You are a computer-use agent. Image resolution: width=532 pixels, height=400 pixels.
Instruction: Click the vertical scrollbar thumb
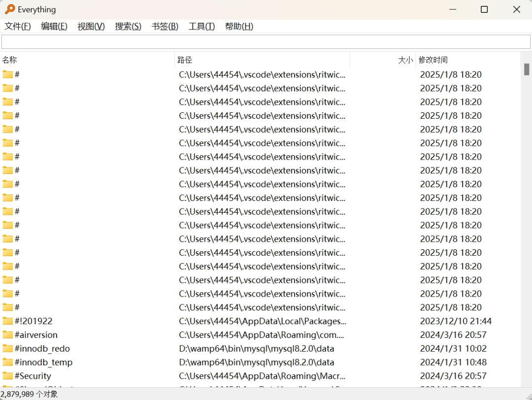click(526, 69)
